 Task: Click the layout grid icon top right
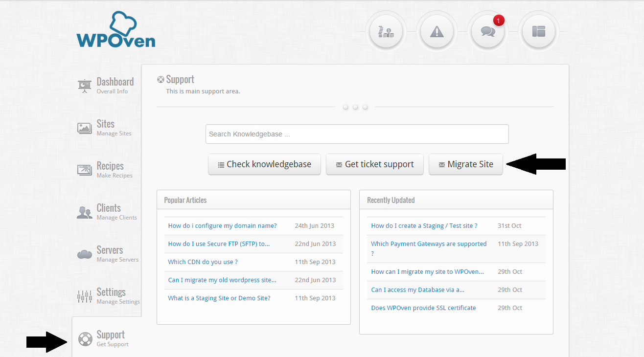538,31
